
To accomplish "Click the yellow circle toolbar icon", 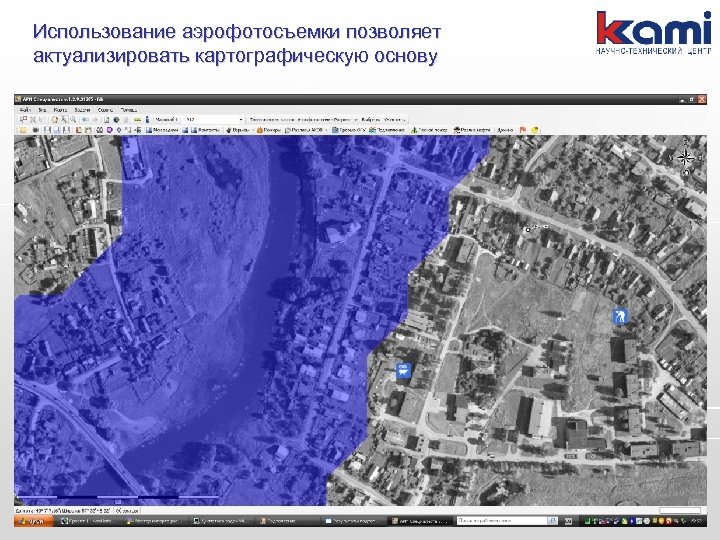I will [535, 130].
